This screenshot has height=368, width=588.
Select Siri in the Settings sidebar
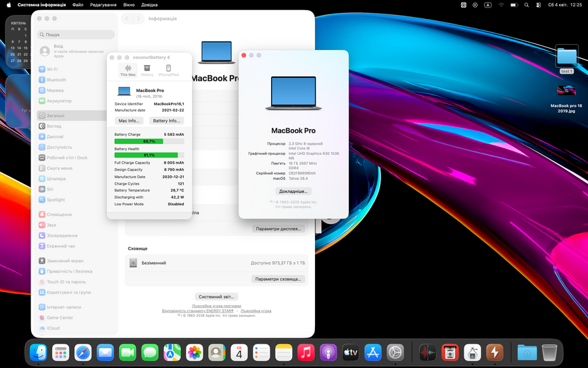click(72, 189)
